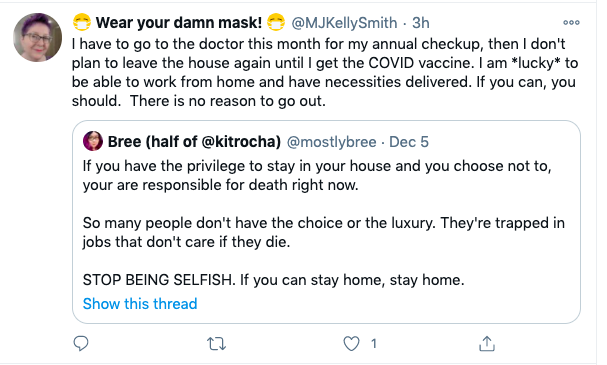Open the share tweet upload icon

487,343
